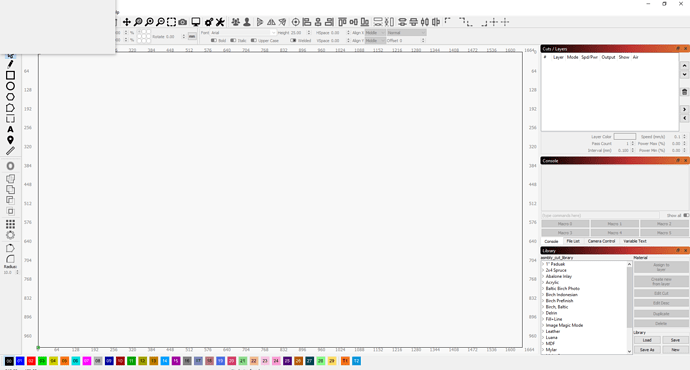
Task: Toggle the Welded text switch
Action: [293, 40]
